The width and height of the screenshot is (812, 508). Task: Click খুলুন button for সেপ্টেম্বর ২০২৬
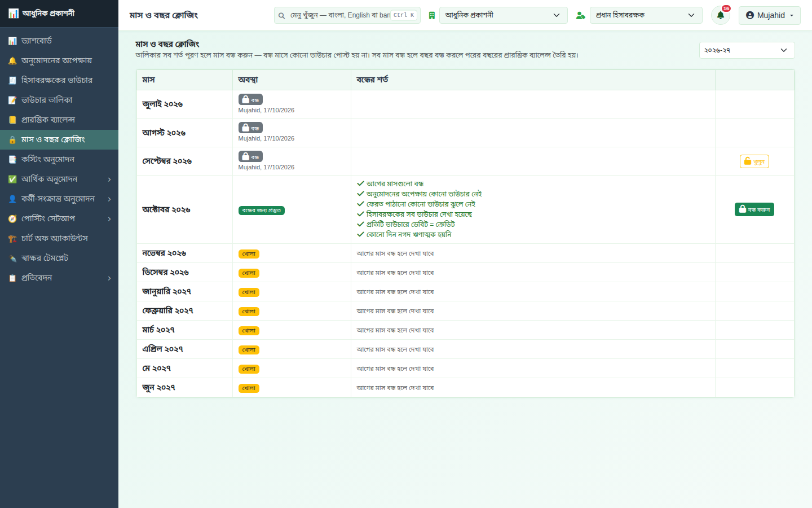pyautogui.click(x=754, y=161)
